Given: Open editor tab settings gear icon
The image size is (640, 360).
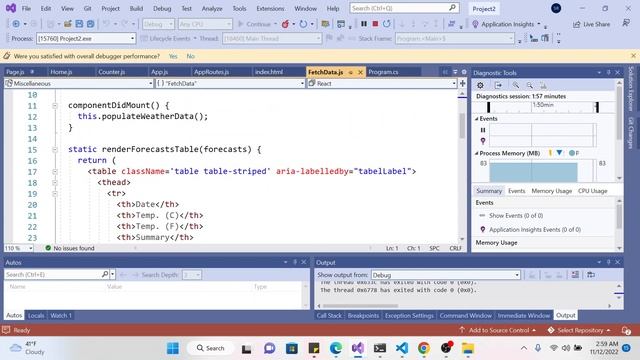Looking at the screenshot, I should pyautogui.click(x=464, y=72).
